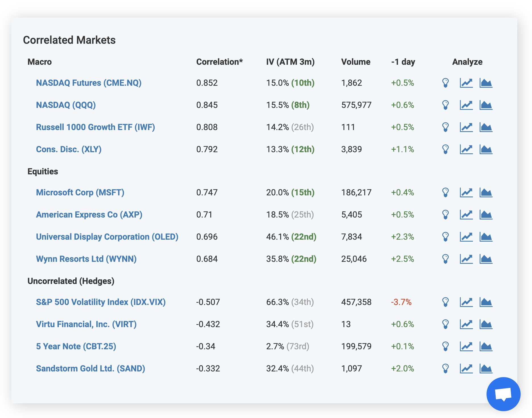Click the -3.7% change value
Image resolution: width=532 pixels, height=418 pixels.
pyautogui.click(x=401, y=302)
